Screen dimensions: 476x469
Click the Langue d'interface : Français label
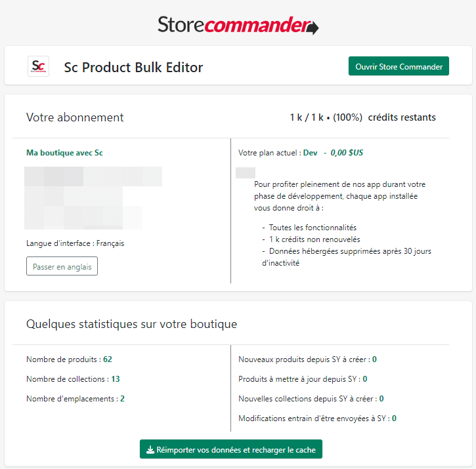coord(75,243)
